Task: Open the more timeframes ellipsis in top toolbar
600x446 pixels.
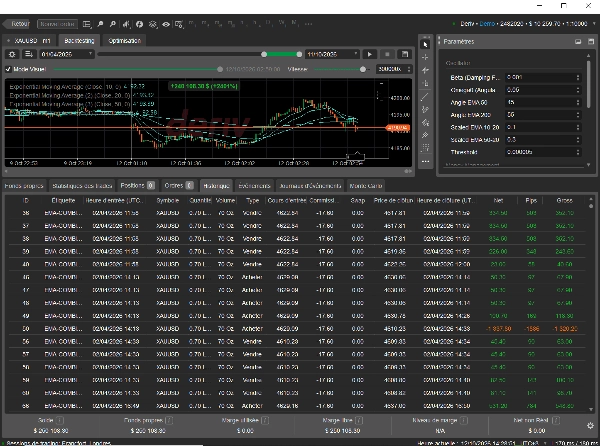Action: click(308, 24)
